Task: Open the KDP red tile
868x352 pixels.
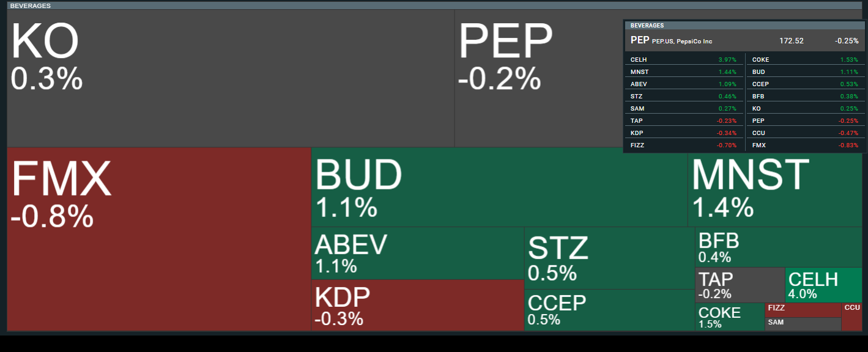Action: (418, 306)
